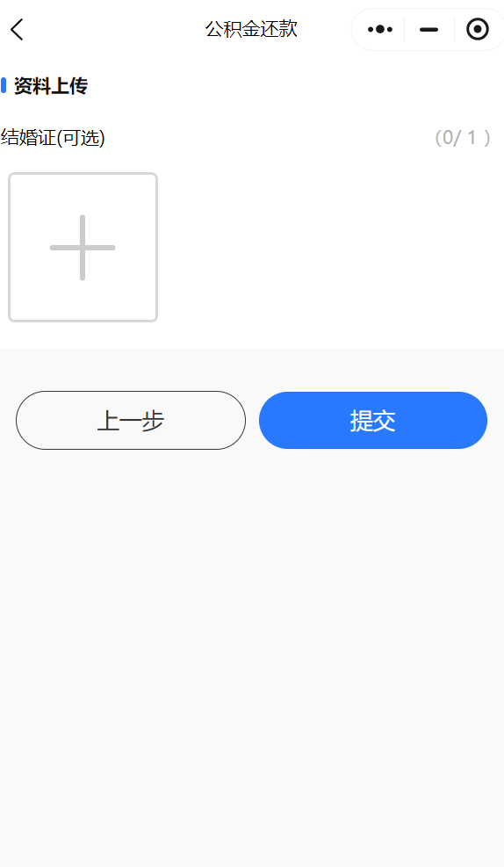
Task: Tap the plus icon to add a marriage certificate
Action: point(83,247)
